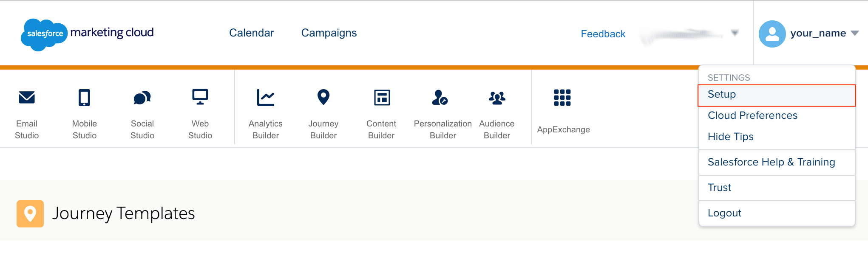868x258 pixels.
Task: Launch Journey Builder pin icon
Action: pyautogui.click(x=323, y=97)
